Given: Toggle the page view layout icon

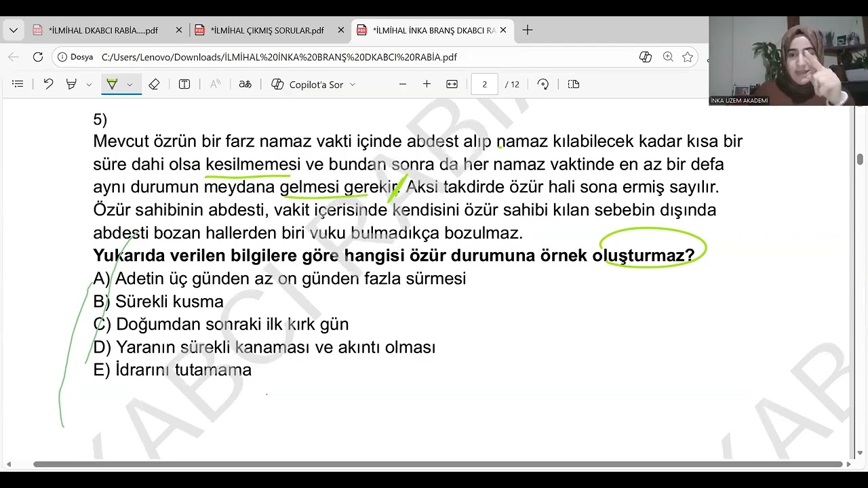Looking at the screenshot, I should click(x=574, y=84).
